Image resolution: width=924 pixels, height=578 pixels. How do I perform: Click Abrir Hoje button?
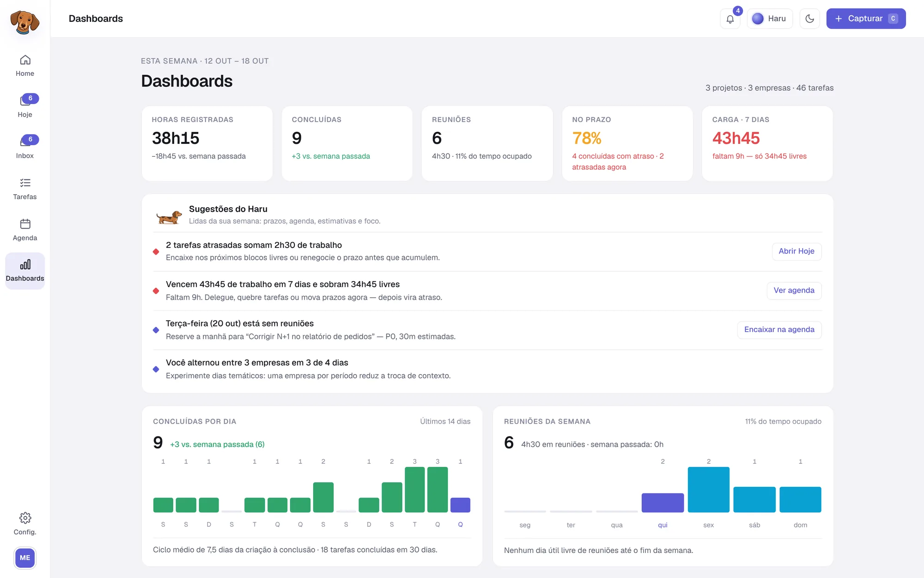pos(796,251)
